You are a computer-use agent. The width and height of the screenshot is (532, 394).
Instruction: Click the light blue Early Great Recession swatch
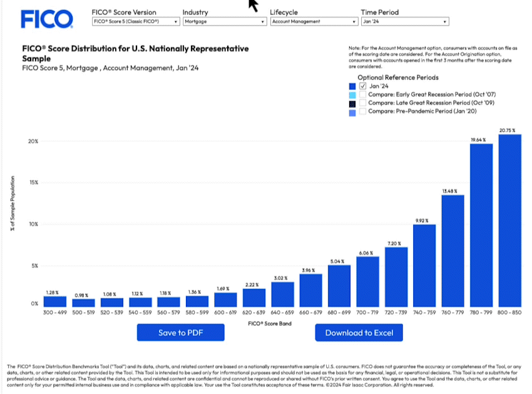click(352, 95)
